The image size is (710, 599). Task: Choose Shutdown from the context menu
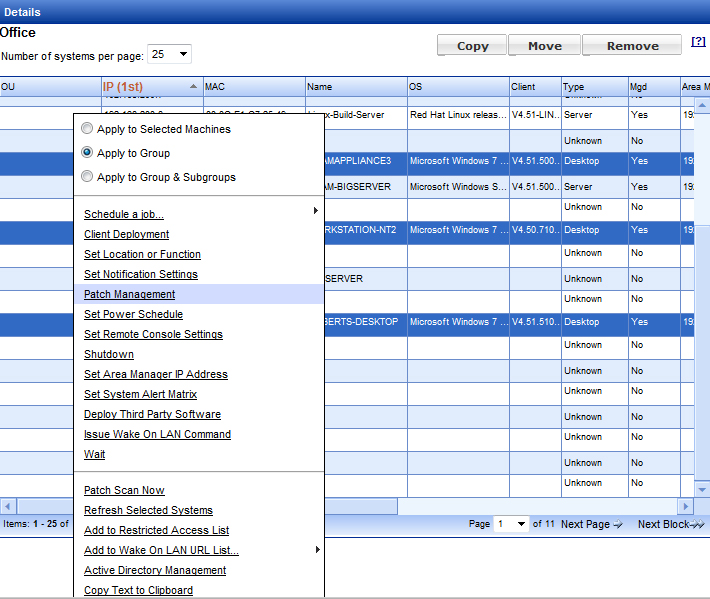(109, 354)
